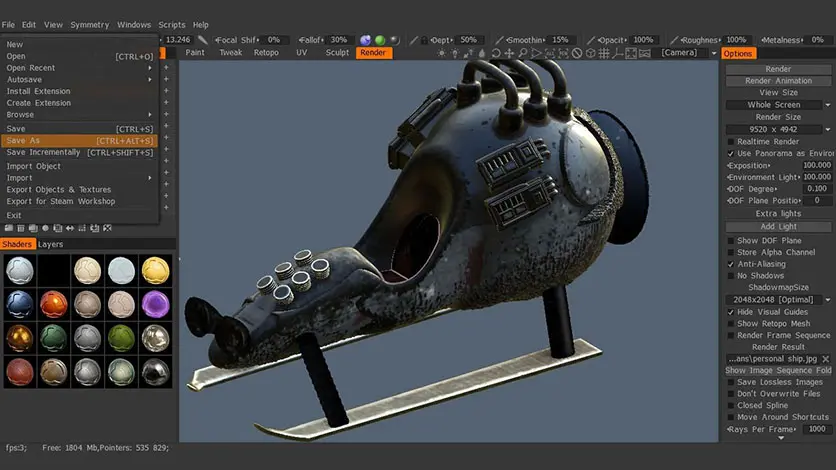Image resolution: width=836 pixels, height=470 pixels.
Task: Click the green sphere icon in top toolbar
Action: coord(380,40)
